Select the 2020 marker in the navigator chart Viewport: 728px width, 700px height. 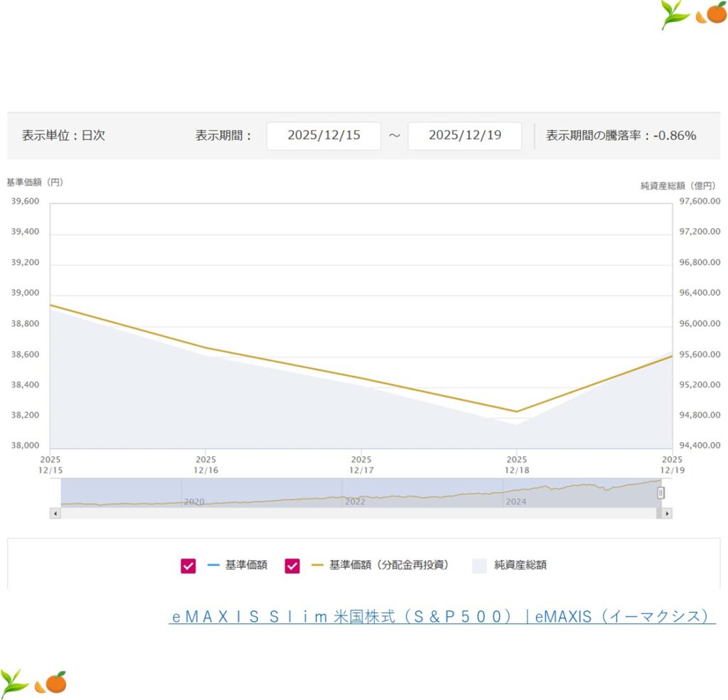click(194, 501)
